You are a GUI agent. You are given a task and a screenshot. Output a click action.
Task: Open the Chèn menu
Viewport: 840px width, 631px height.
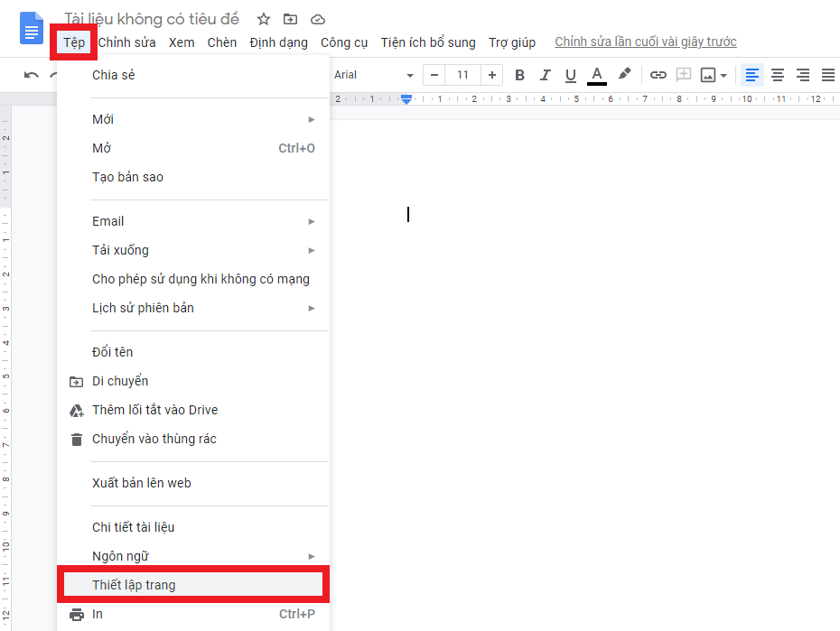pos(222,42)
